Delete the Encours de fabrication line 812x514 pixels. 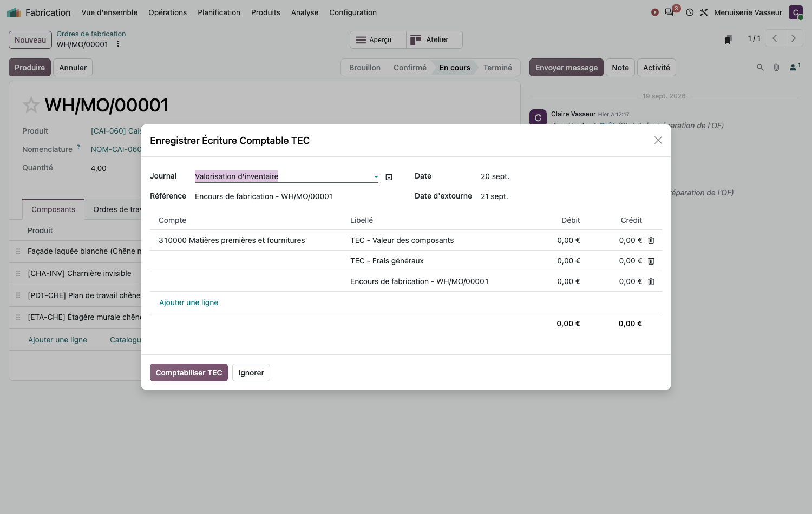click(651, 281)
